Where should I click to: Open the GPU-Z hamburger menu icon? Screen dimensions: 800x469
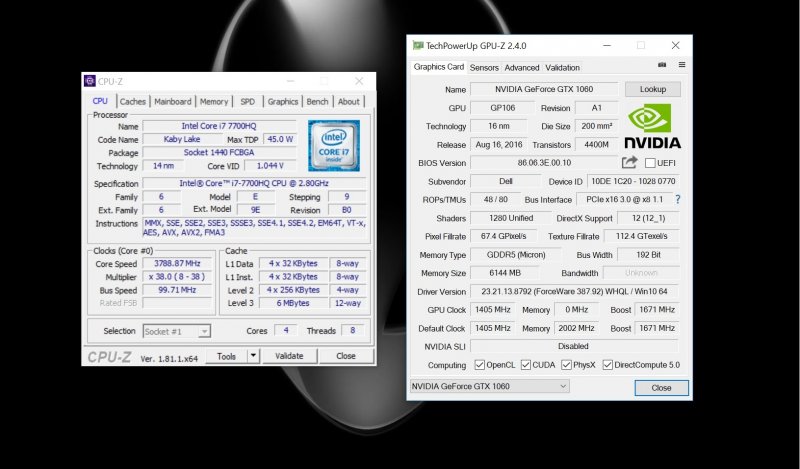tap(682, 65)
